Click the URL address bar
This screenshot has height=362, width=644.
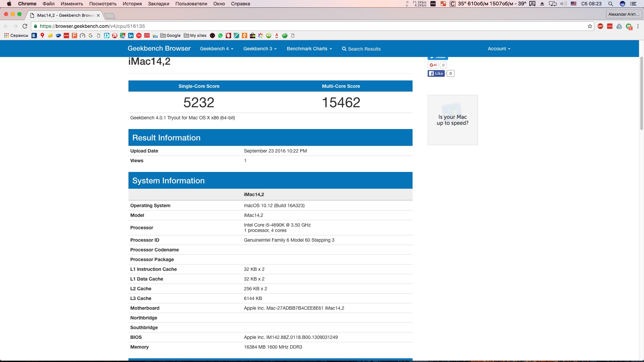302,26
